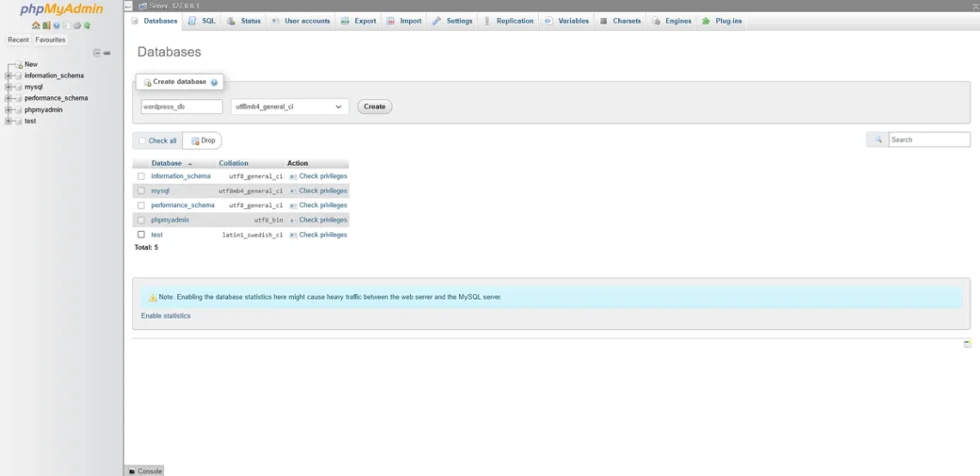Expand test node in the navigation tree
This screenshot has height=476, width=980.
tap(8, 121)
